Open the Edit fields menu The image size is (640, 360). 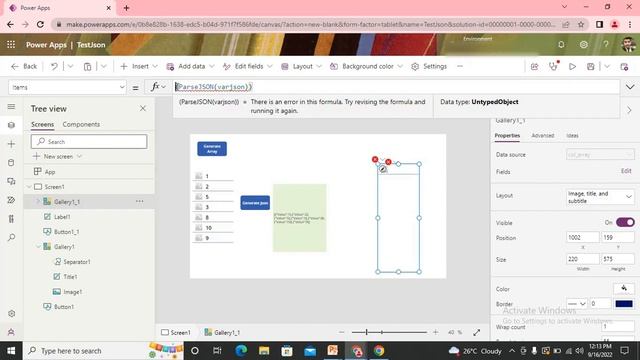247,66
